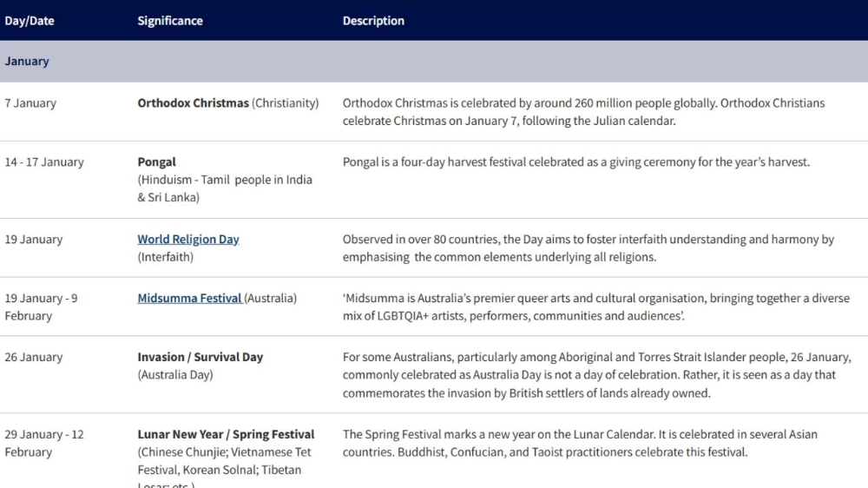Click the Lunar New Year / Spring Festival title
Viewport: 868px width, 488px height.
click(x=226, y=435)
